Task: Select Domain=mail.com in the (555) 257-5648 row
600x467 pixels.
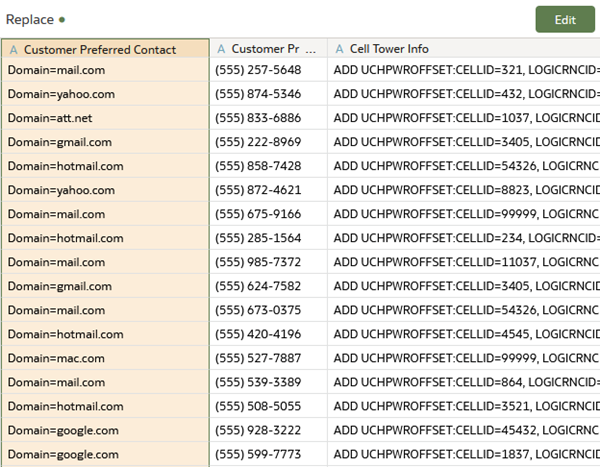Action: click(x=105, y=70)
